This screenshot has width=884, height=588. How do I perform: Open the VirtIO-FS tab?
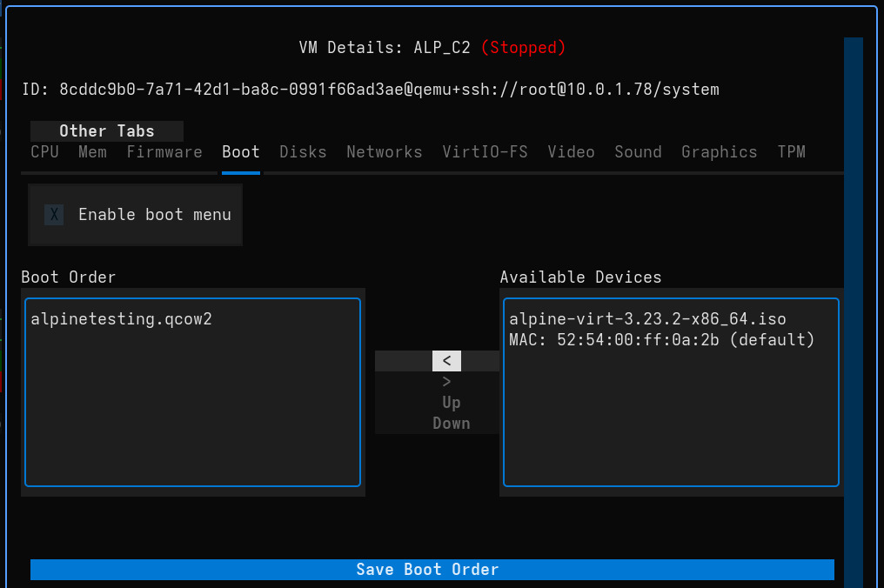coord(485,152)
